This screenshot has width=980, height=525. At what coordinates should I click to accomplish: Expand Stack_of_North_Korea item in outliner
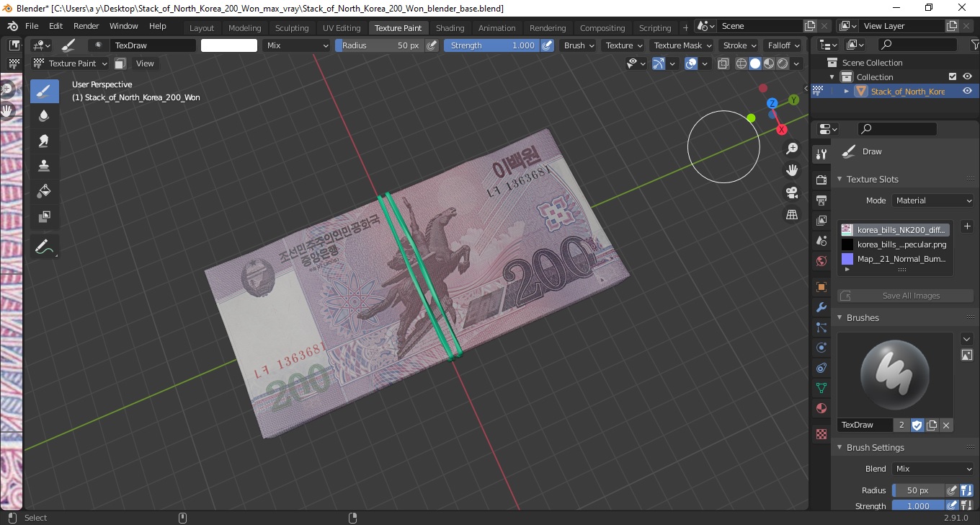click(847, 91)
